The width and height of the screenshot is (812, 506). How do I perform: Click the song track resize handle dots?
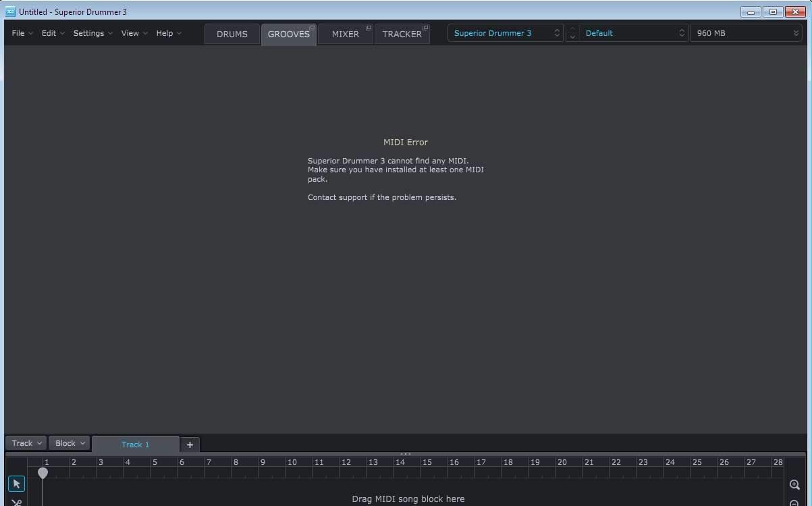[406, 454]
